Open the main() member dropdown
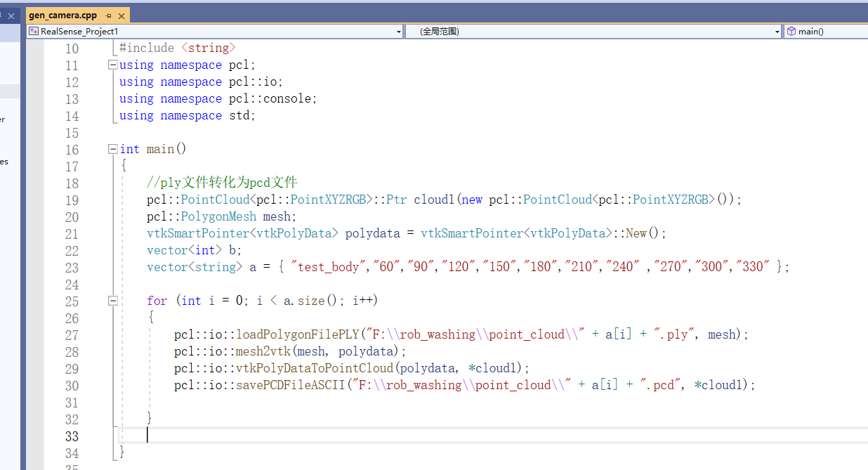868x470 pixels. pos(825,32)
